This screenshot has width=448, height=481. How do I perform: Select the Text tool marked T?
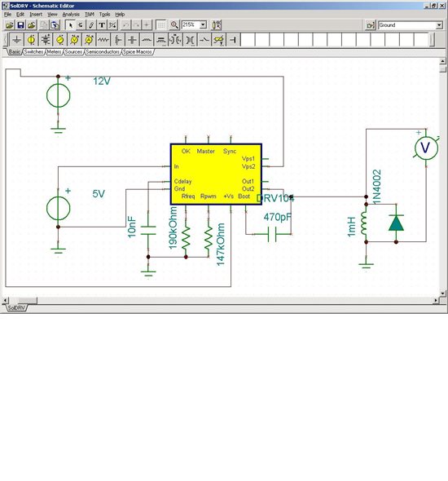click(x=102, y=24)
